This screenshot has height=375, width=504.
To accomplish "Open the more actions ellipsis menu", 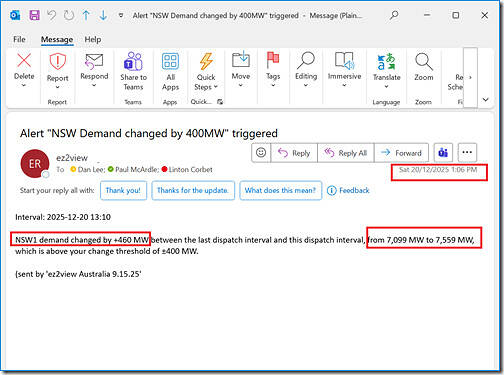I will [467, 153].
